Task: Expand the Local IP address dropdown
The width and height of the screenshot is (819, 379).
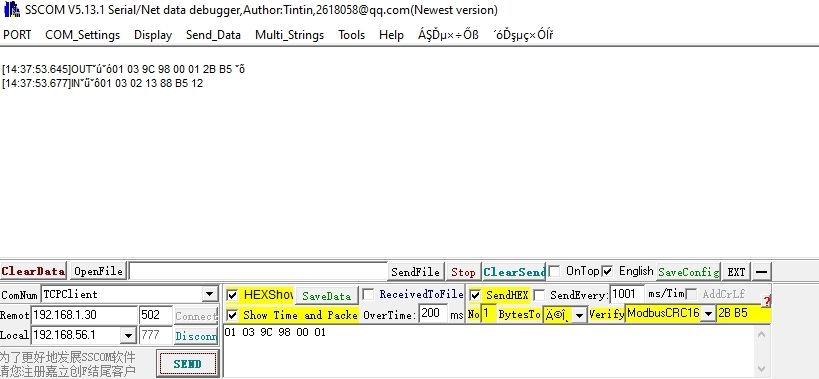Action: click(x=128, y=335)
